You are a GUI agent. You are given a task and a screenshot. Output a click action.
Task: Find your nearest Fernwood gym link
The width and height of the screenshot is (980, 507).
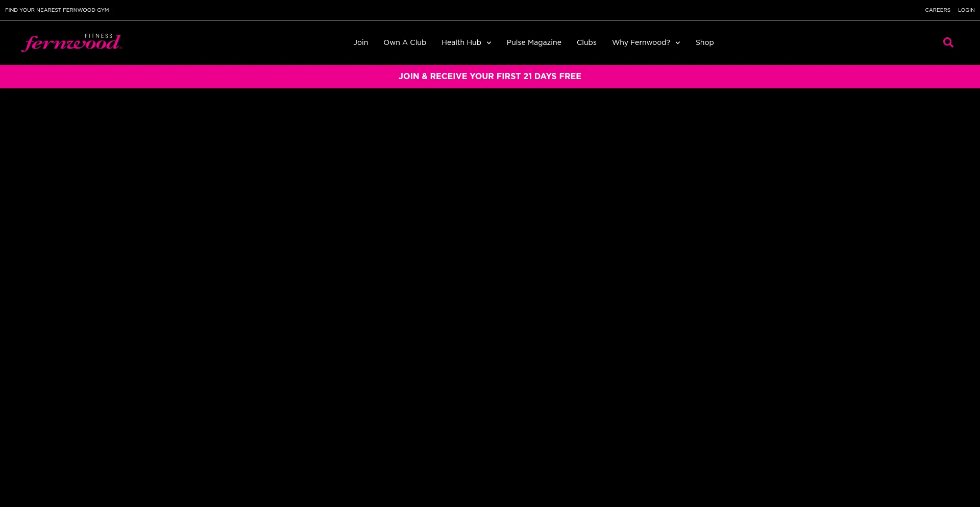pos(57,10)
